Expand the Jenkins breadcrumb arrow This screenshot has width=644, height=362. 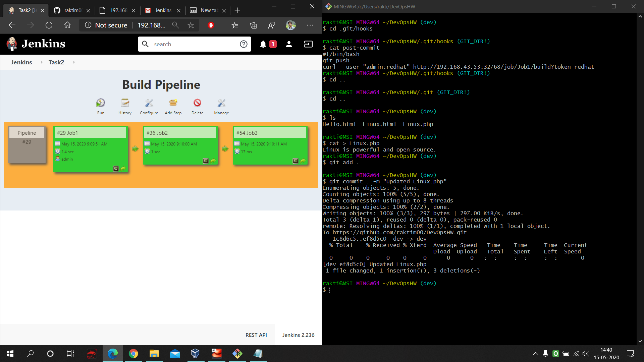[42, 62]
